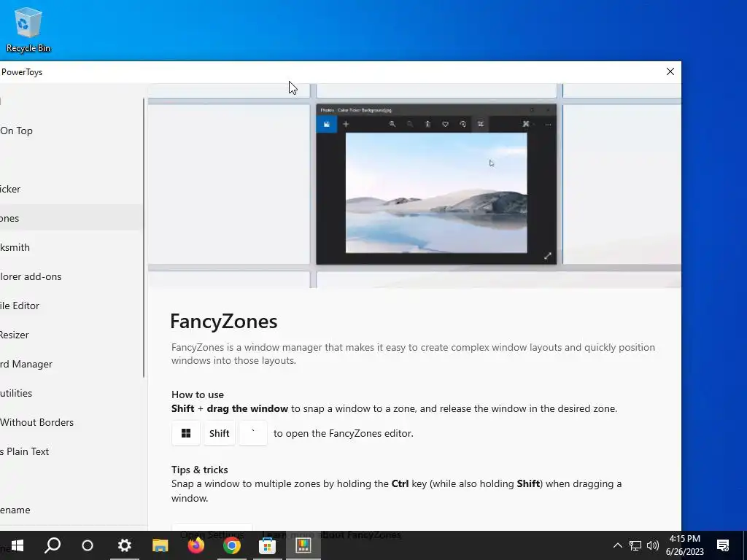Open volume control tray icon
The image size is (747, 560).
[653, 545]
